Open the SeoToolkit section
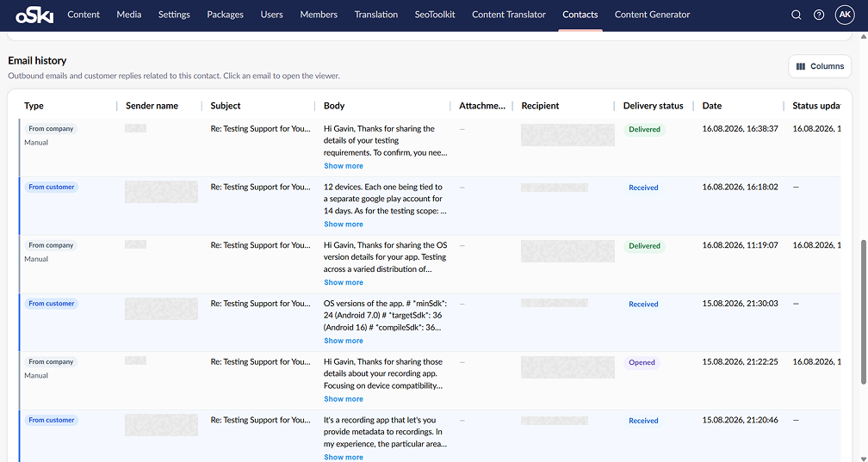This screenshot has width=868, height=462. pos(435,15)
